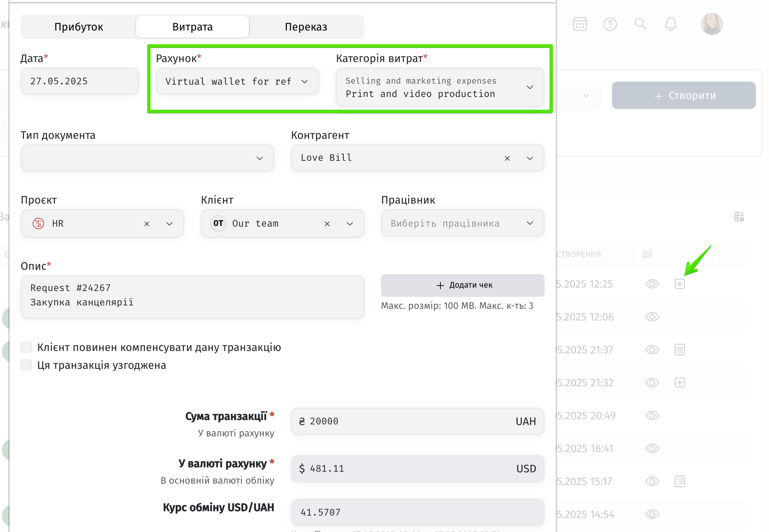Switch to the Переказ tab
Screen dimensions: 769x532
(306, 27)
